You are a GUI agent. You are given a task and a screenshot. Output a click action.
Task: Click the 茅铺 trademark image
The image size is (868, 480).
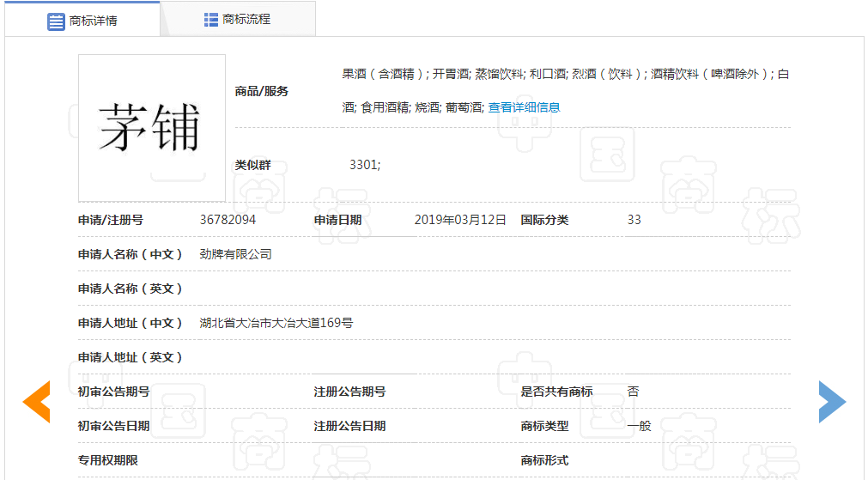[x=151, y=128]
